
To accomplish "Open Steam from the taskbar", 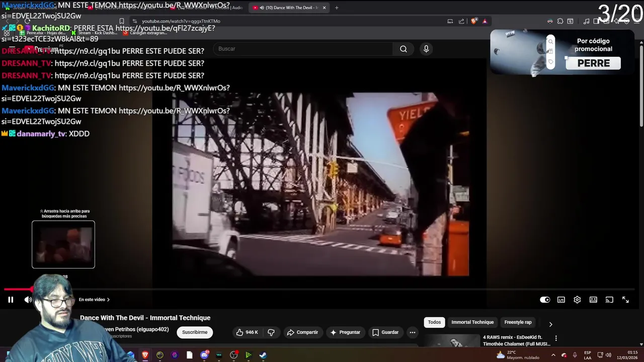I will pyautogui.click(x=263, y=355).
